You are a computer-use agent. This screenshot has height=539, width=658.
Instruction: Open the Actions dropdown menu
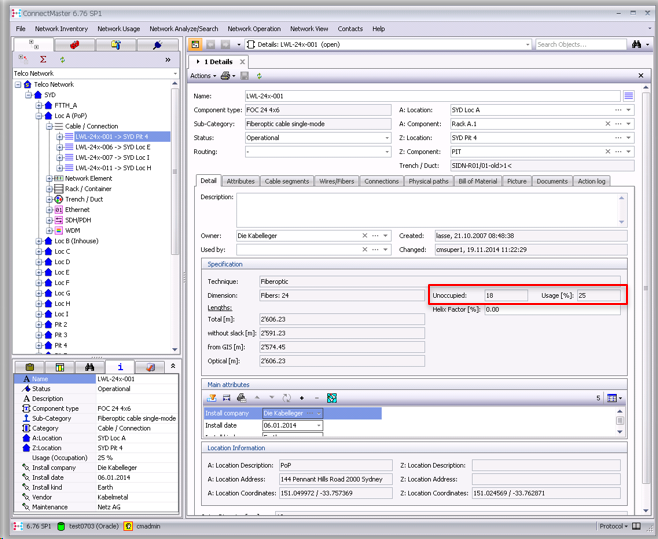point(203,76)
